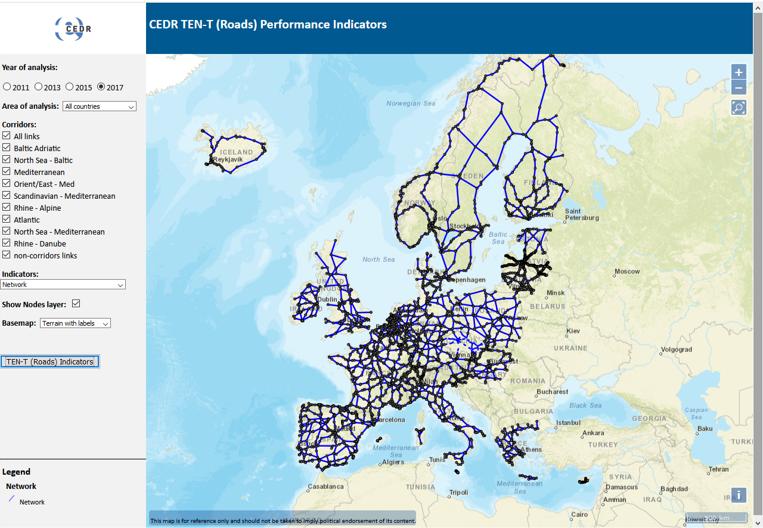Screen dimensions: 763x528
Task: Toggle North Sea - Mediterranean checkbox
Action: click(x=6, y=231)
